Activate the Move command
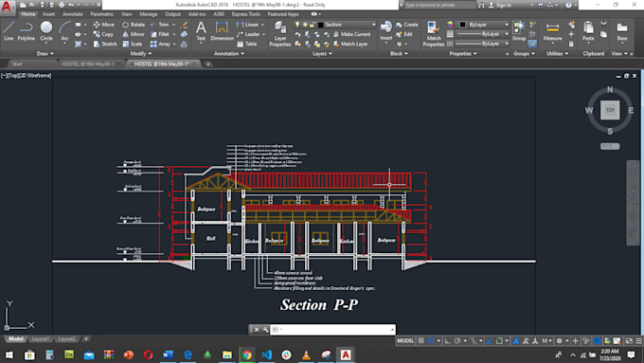This screenshot has width=644, height=363. pyautogui.click(x=104, y=25)
